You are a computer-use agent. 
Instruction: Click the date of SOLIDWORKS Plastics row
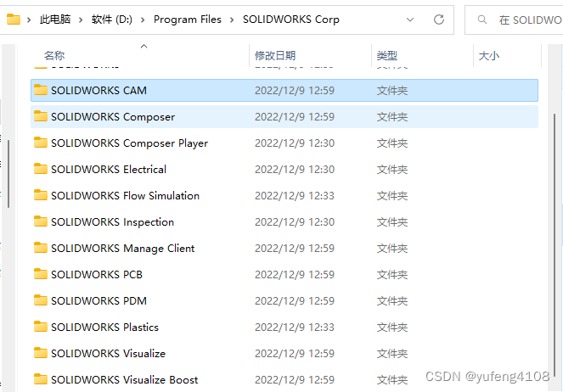point(295,327)
